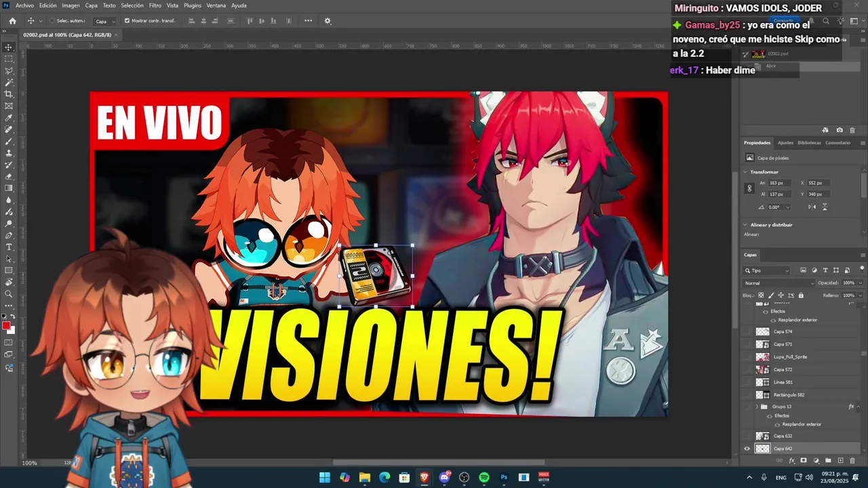Enable the Selec. autom. checkbox
868x488 pixels.
point(52,21)
